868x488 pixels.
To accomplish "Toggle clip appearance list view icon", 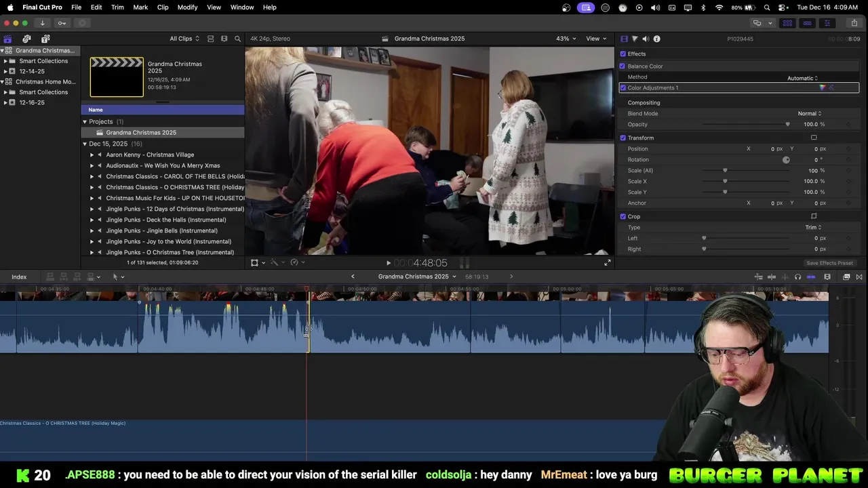I will [210, 39].
